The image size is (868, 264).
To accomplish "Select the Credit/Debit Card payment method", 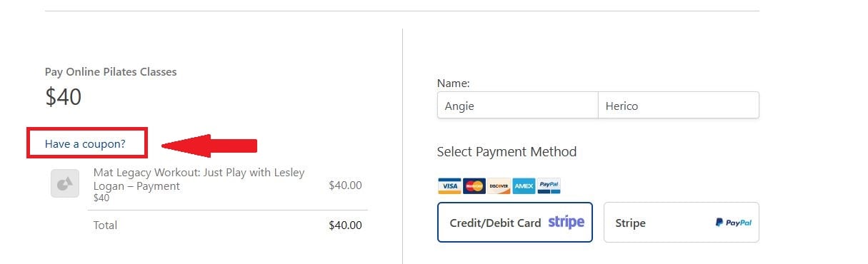I will click(515, 223).
